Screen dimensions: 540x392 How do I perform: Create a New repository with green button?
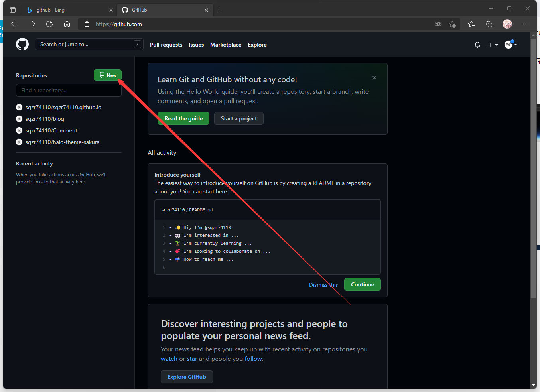(x=108, y=75)
